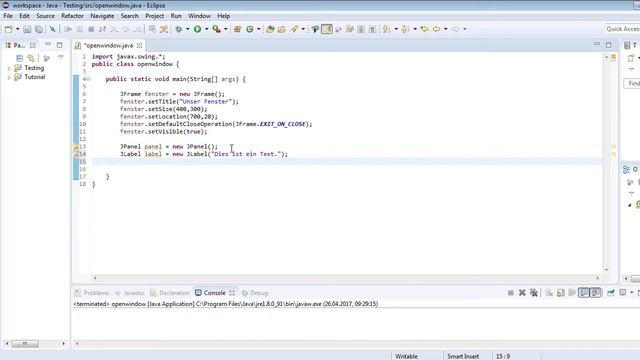Open Back history dropdown arrow

click(446, 29)
